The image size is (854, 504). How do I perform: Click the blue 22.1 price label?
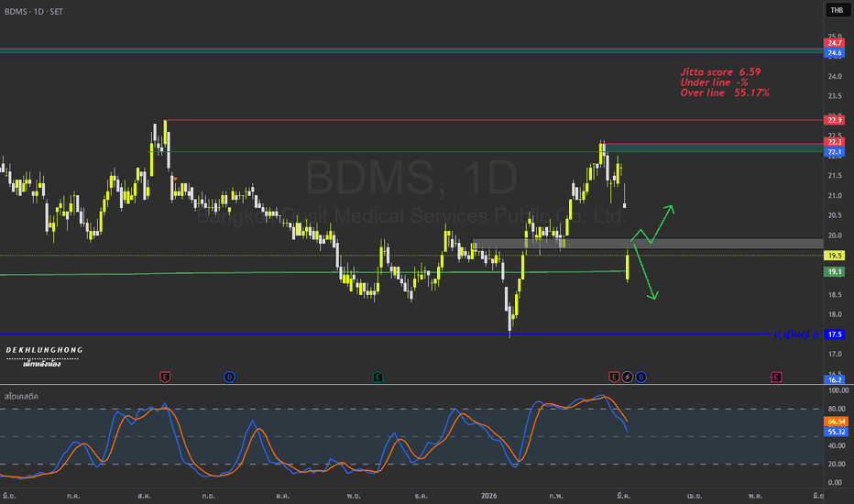(835, 152)
